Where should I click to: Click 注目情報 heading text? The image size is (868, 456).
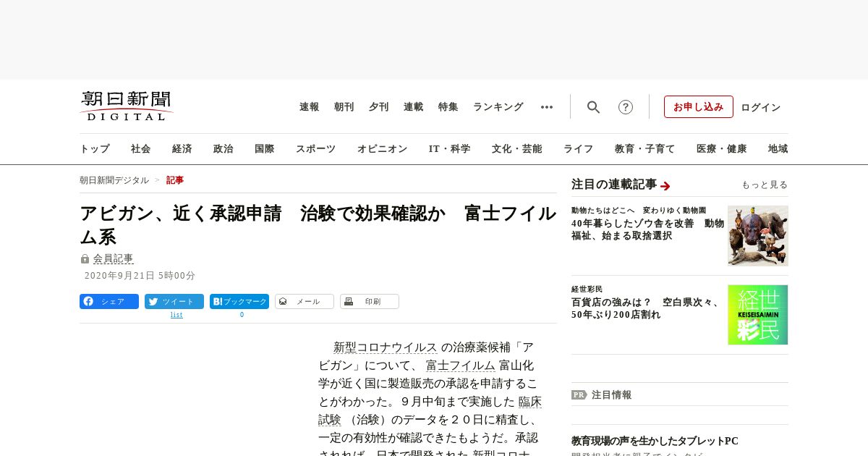coord(612,395)
